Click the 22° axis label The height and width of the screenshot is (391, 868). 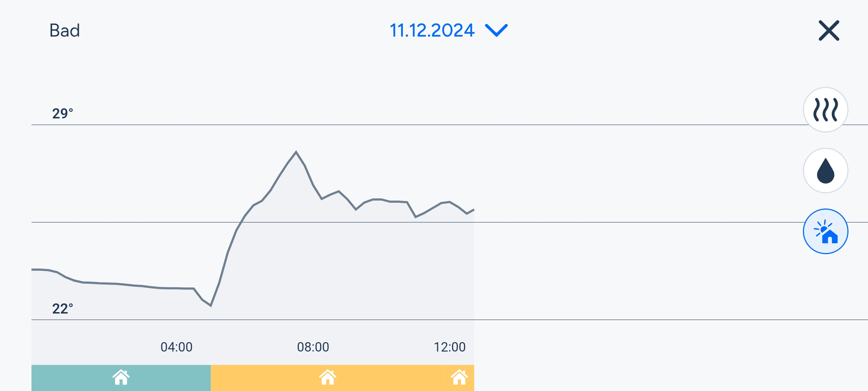click(63, 309)
